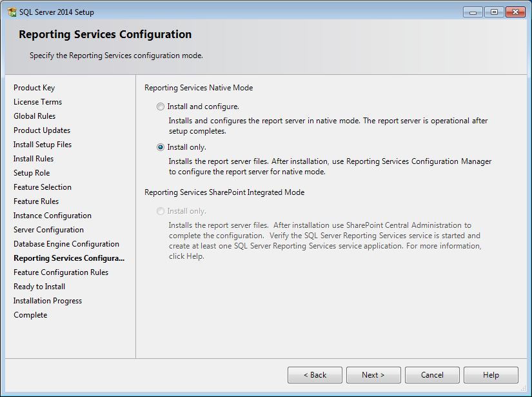The image size is (532, 397).
Task: Open the Setup Role step
Action: [x=32, y=172]
